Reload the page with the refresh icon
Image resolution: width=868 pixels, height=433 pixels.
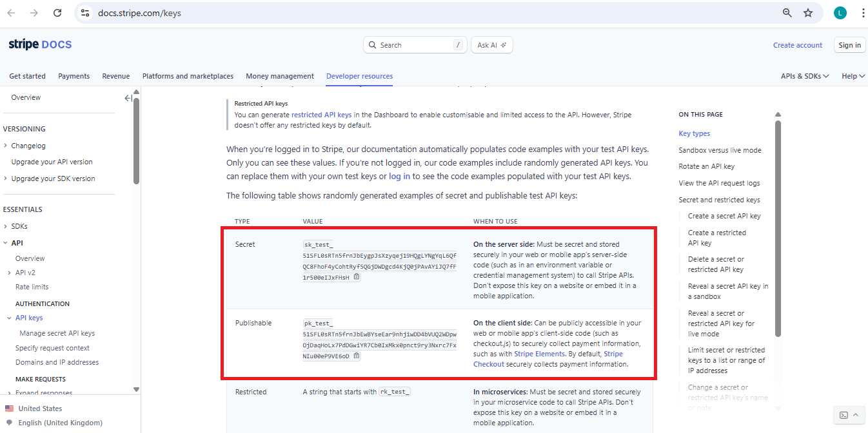57,13
